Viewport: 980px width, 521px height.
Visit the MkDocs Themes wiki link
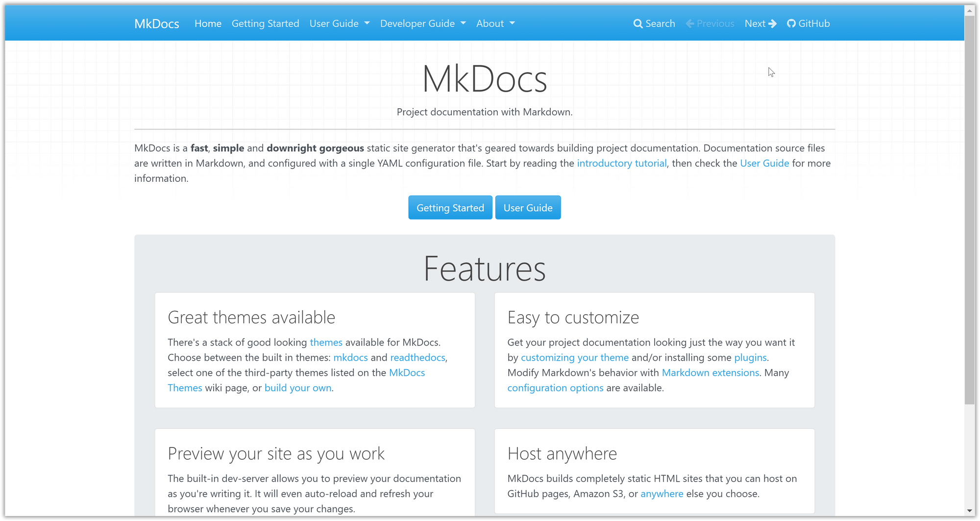point(407,372)
